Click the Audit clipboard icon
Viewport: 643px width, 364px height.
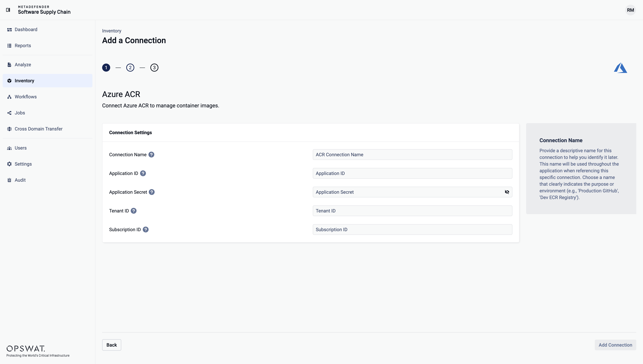[x=10, y=180]
